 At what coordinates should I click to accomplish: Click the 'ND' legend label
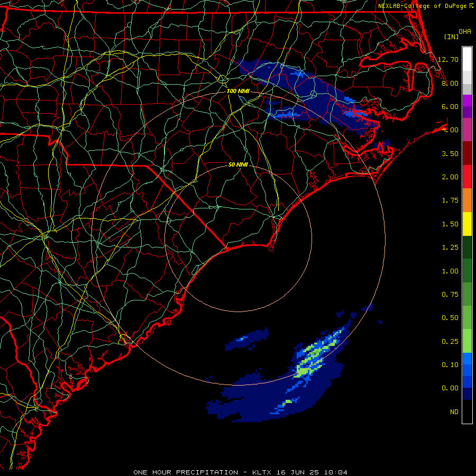click(454, 412)
